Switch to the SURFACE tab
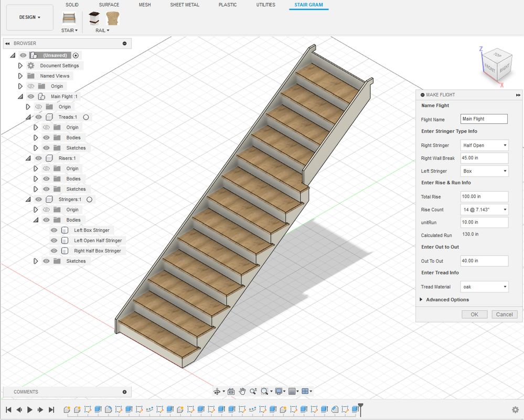Image resolution: width=524 pixels, height=420 pixels. (x=109, y=5)
